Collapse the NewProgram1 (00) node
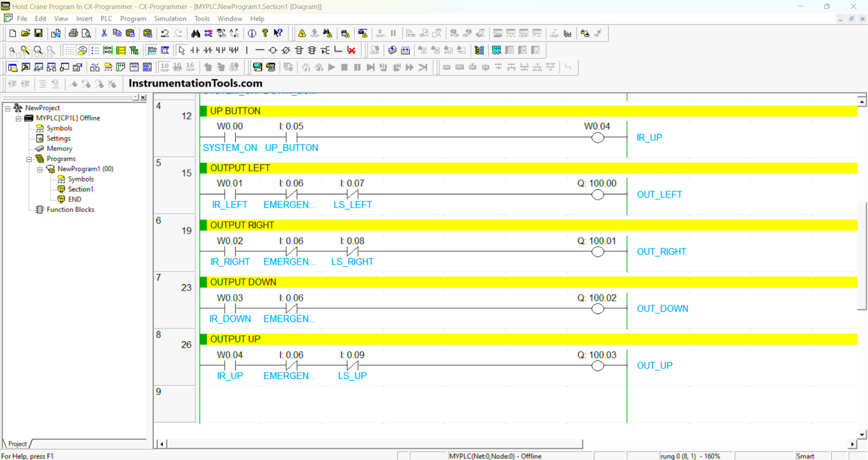The height and width of the screenshot is (460, 868). pyautogui.click(x=40, y=169)
